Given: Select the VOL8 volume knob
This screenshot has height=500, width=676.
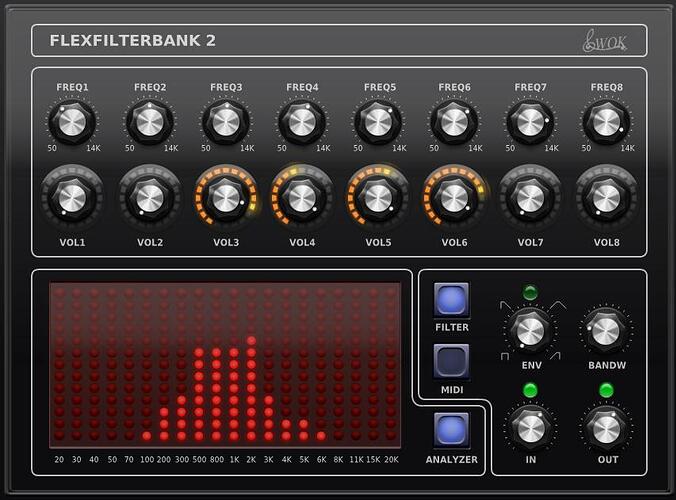Looking at the screenshot, I should coord(606,198).
